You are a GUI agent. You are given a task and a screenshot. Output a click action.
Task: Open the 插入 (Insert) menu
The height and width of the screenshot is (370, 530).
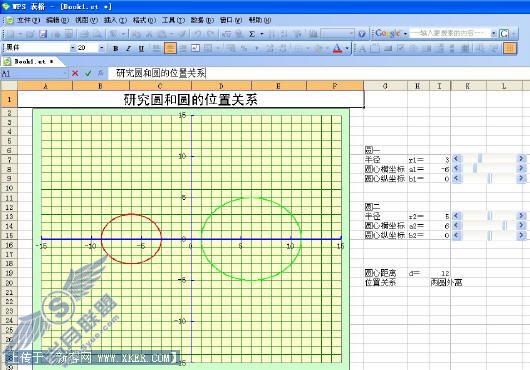(115, 20)
